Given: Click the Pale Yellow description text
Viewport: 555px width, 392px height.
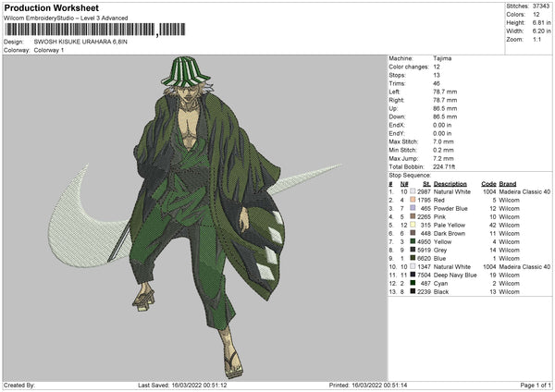Looking at the screenshot, I should [x=450, y=225].
